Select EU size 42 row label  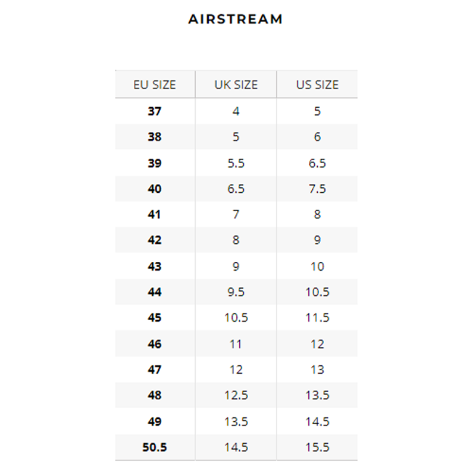pyautogui.click(x=155, y=240)
